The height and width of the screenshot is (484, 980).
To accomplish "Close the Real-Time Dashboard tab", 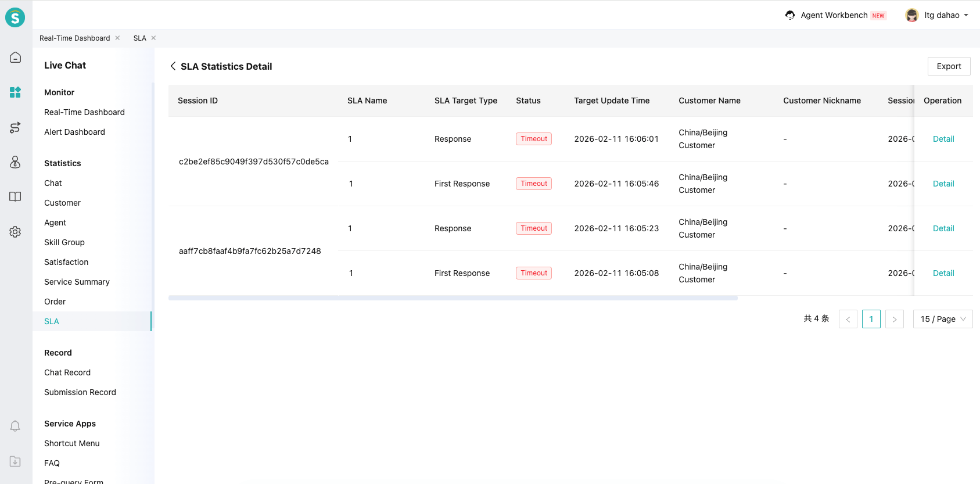I will [x=117, y=38].
